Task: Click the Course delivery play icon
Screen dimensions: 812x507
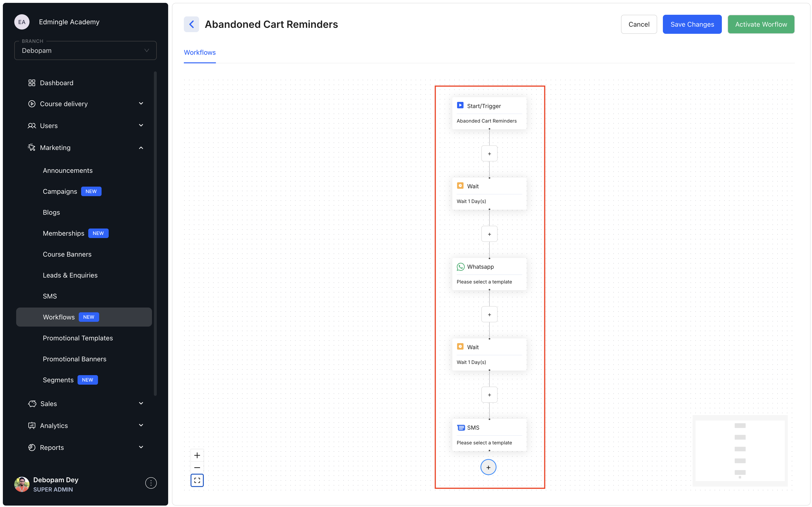Action: tap(32, 104)
